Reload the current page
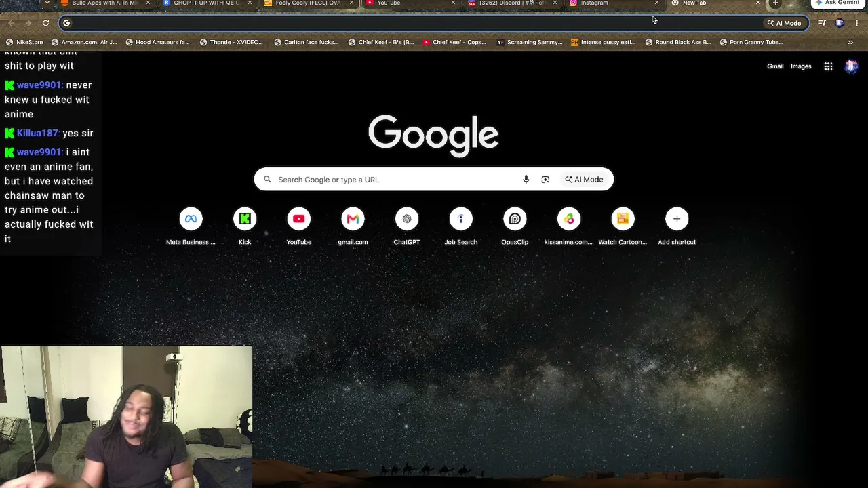Screen dimensions: 868x488 45,23
